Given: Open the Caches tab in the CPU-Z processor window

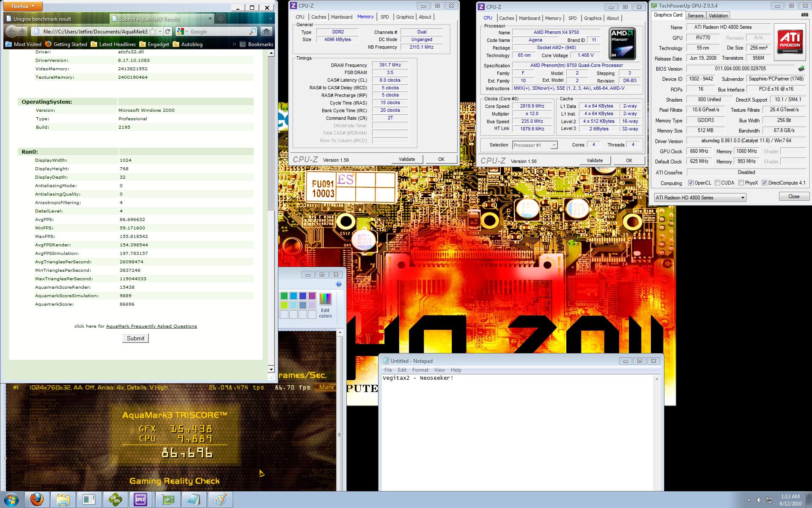Looking at the screenshot, I should tap(506, 18).
